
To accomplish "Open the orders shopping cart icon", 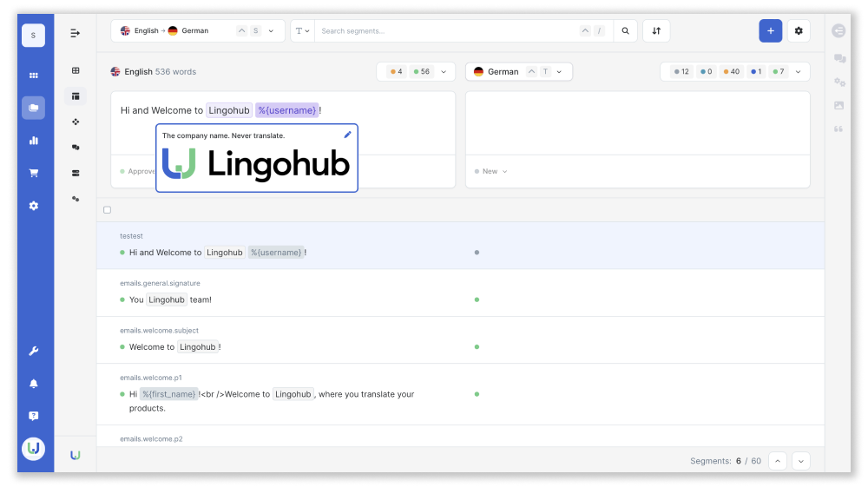I will click(33, 174).
